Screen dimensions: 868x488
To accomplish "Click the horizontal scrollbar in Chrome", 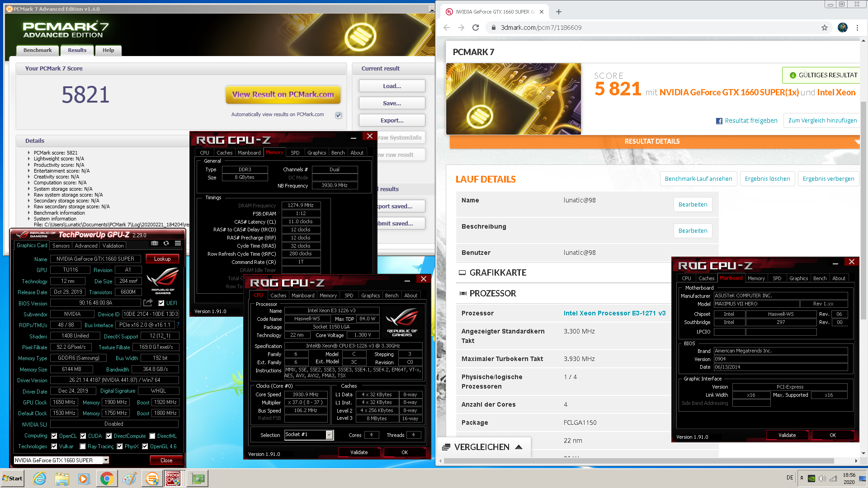I will pos(639,461).
